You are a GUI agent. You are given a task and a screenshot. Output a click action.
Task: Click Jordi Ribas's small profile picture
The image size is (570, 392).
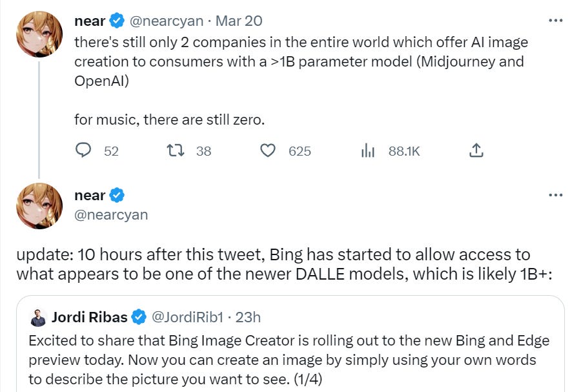(x=38, y=317)
